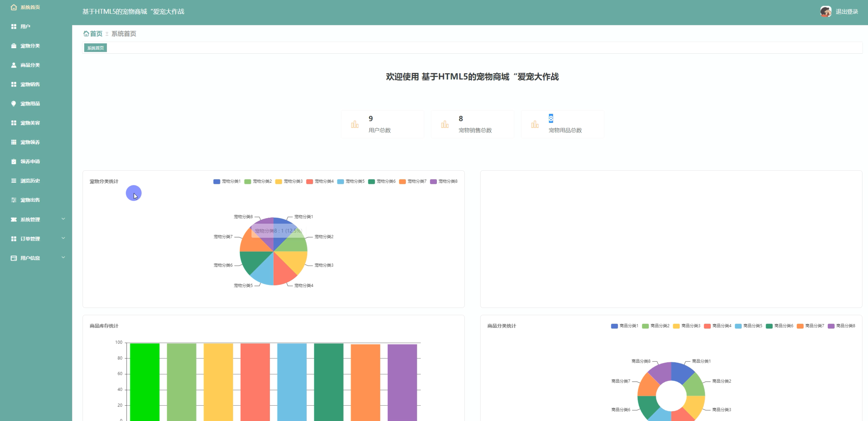
Task: Click the bar chart icon on the 用户总数 card
Action: coord(355,124)
